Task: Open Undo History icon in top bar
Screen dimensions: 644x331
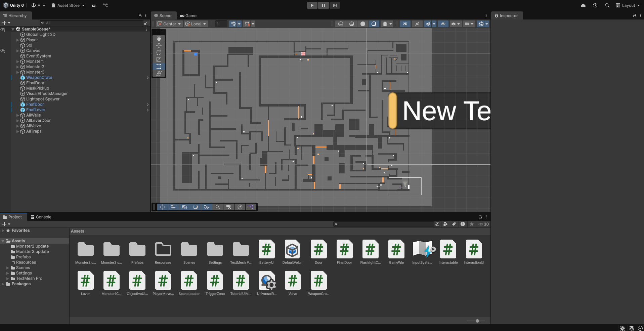Action: pos(595,5)
